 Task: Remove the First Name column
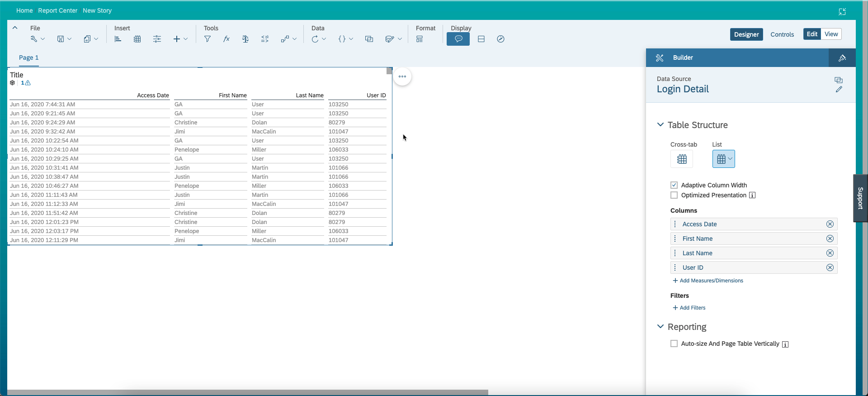pos(830,239)
